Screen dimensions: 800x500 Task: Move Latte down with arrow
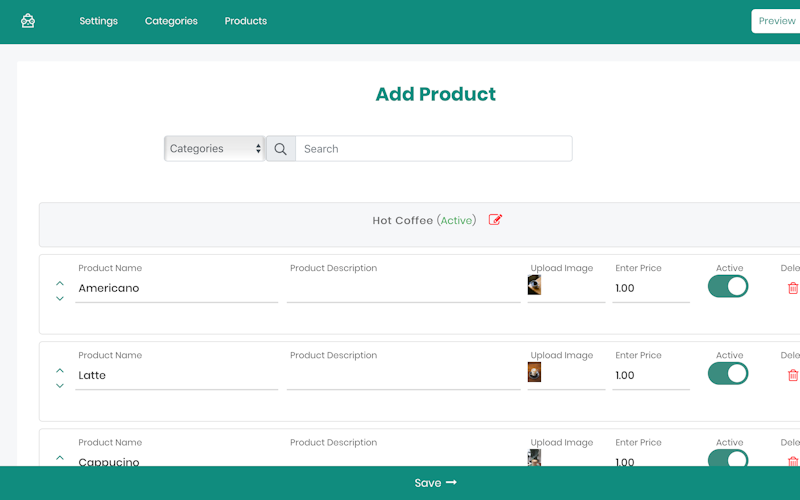click(60, 386)
